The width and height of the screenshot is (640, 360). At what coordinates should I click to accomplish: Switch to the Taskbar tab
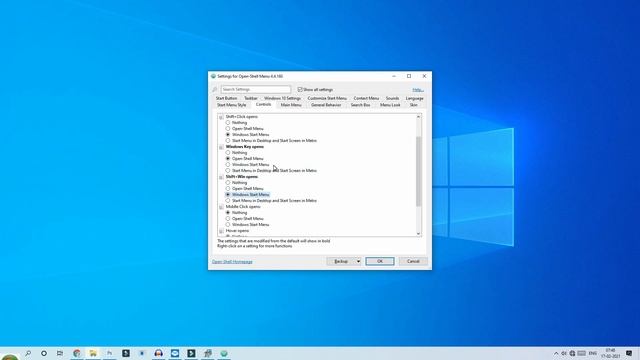coord(251,98)
